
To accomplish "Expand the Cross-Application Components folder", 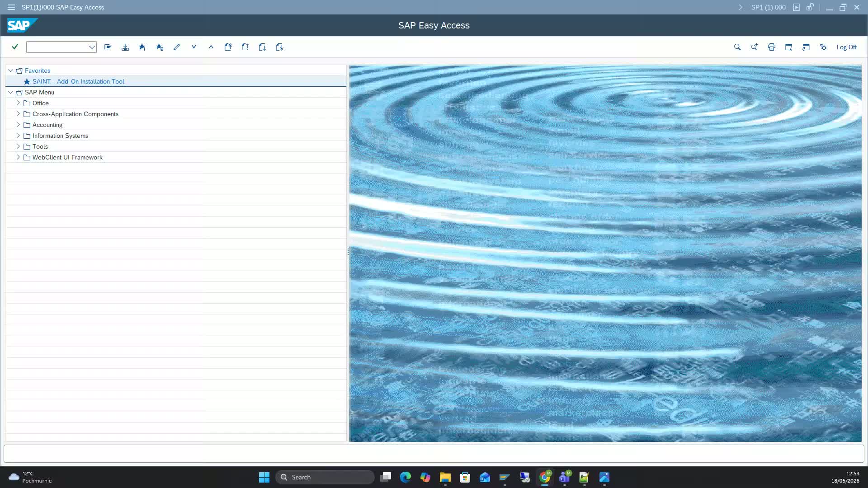I will (18, 114).
